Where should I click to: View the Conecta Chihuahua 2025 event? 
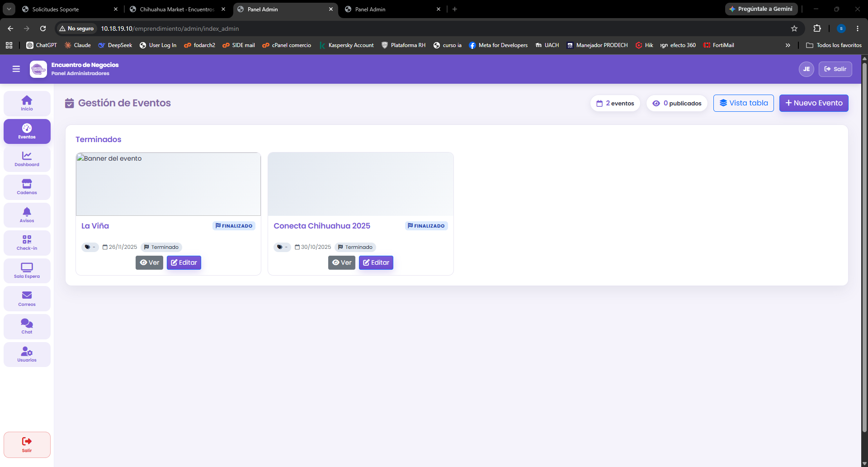click(341, 262)
